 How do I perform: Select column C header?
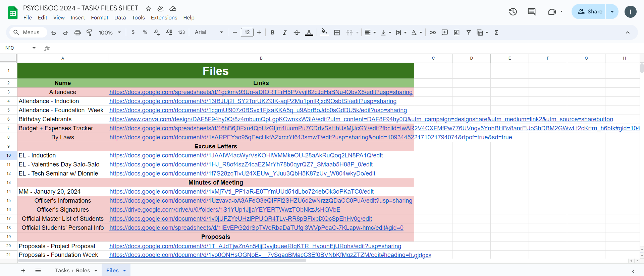[433, 58]
